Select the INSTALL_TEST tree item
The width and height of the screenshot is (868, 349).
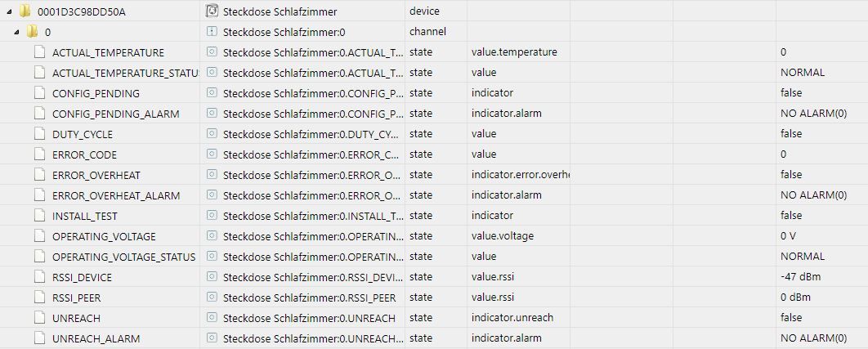[x=85, y=216]
